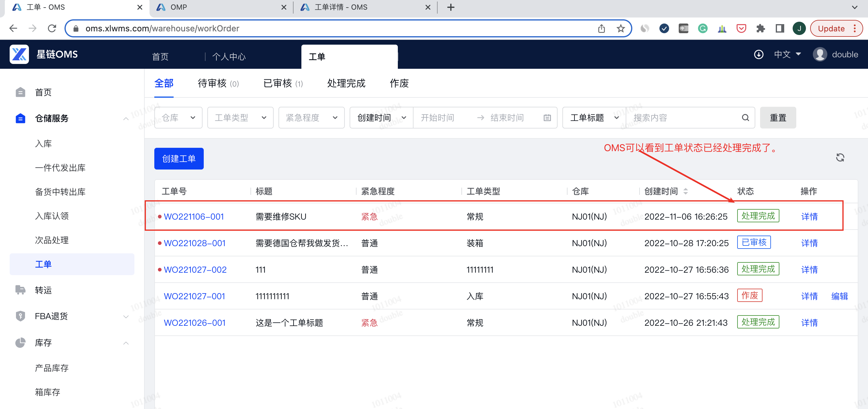Viewport: 868px width, 409px height.
Task: Click the blue checkmark extension icon
Action: coord(664,28)
